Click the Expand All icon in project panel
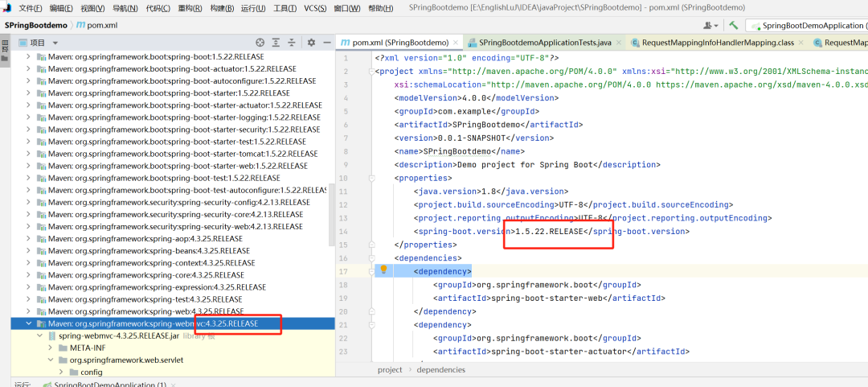868x387 pixels. pos(276,43)
